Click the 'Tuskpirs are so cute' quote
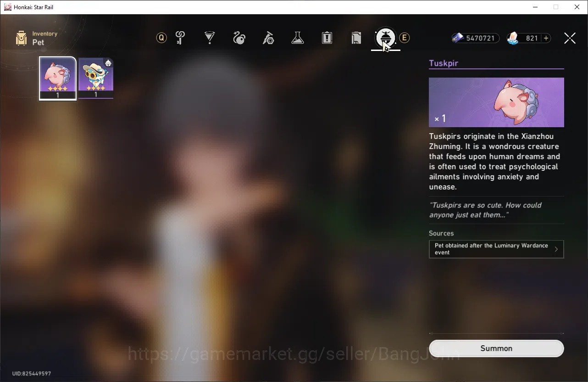 click(x=485, y=210)
